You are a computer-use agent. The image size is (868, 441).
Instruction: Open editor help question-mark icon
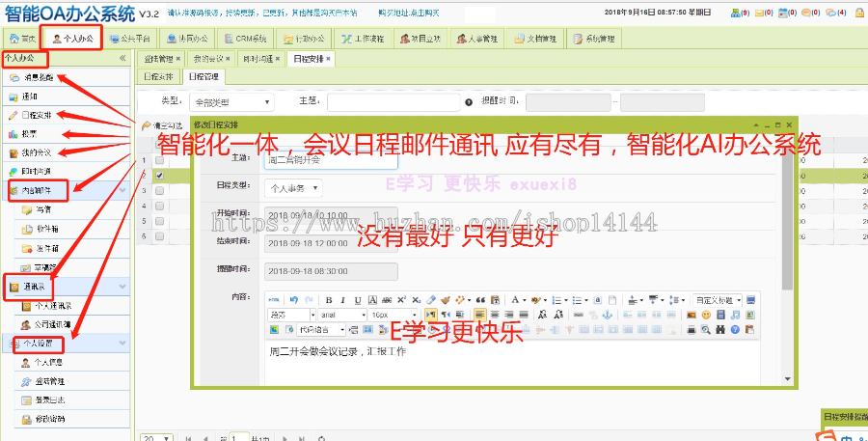pyautogui.click(x=735, y=330)
